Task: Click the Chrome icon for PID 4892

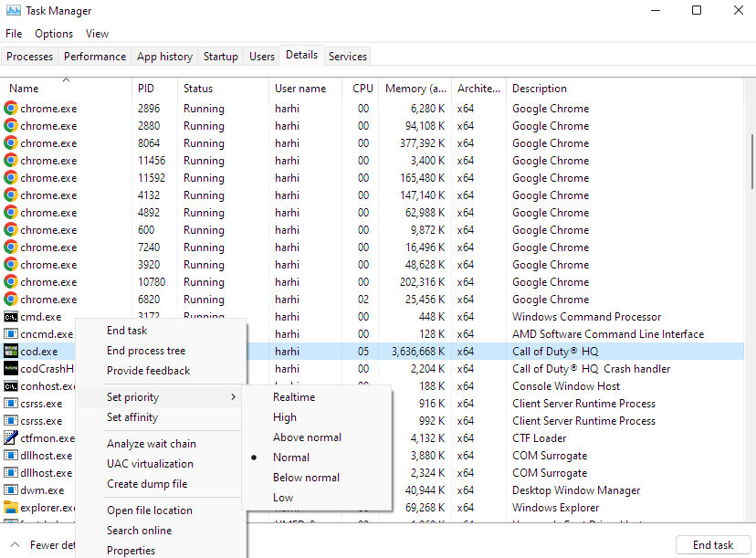Action: [x=11, y=213]
